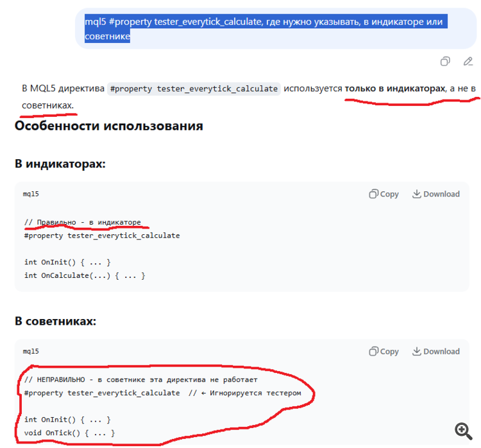Click the bold text "только в индикаторах"
This screenshot has height=448, width=481.
tap(394, 89)
